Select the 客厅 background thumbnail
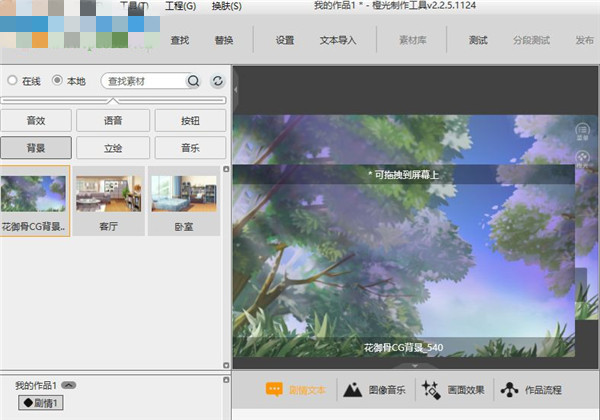Viewport: 600px width, 420px height. click(109, 202)
